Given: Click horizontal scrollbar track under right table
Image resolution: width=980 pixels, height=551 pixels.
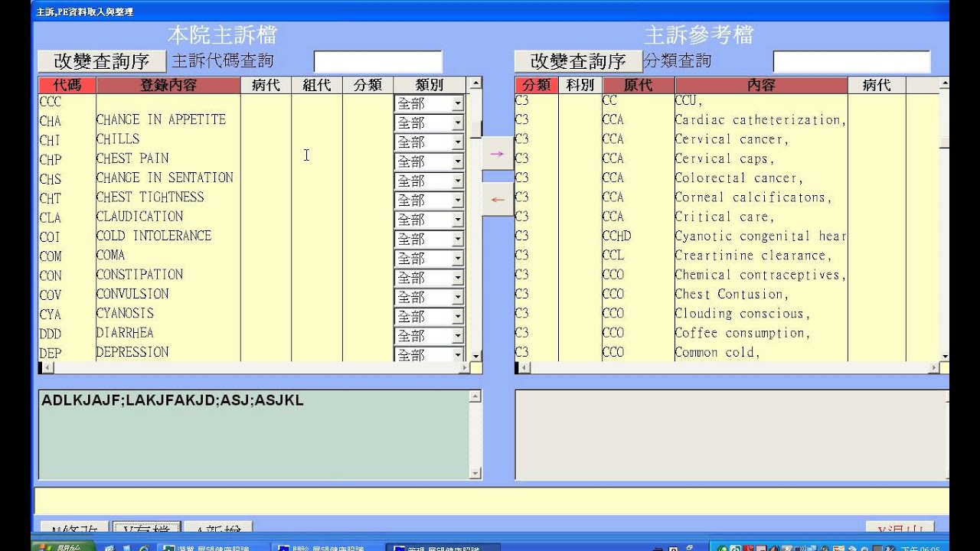Looking at the screenshot, I should tap(727, 368).
